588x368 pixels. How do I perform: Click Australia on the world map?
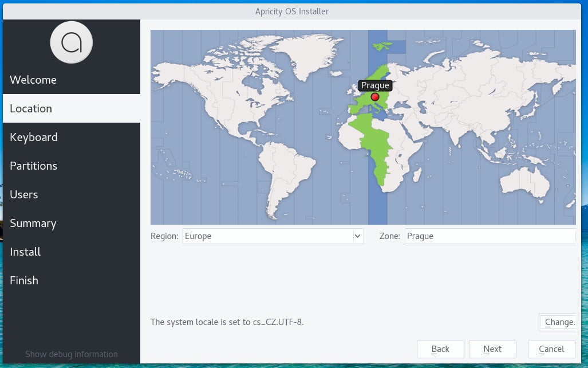click(525, 182)
